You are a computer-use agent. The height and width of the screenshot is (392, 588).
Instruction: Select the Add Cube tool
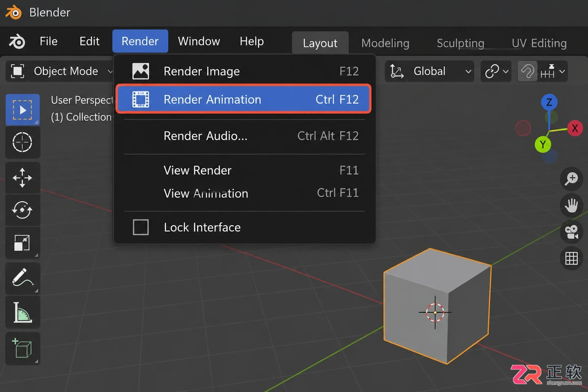[x=22, y=348]
